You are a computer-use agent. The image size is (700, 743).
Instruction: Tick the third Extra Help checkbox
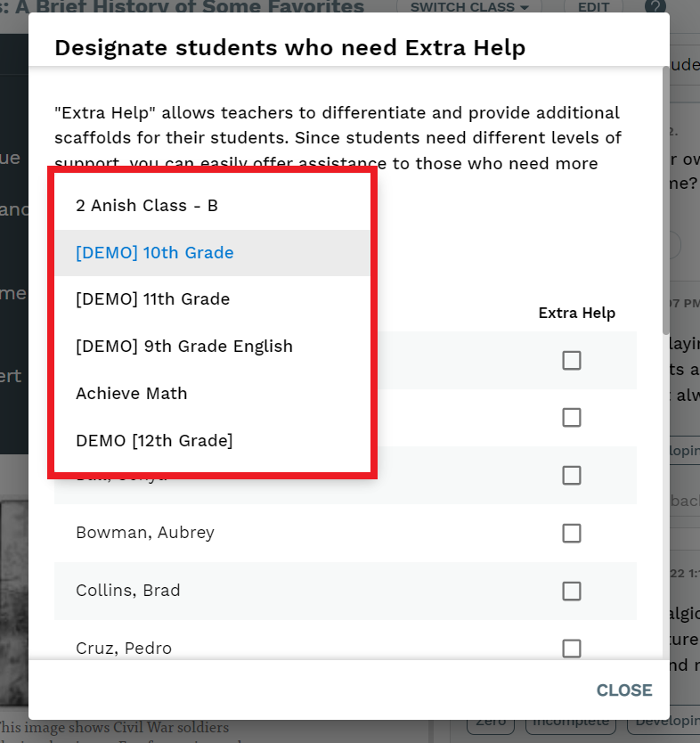pyautogui.click(x=572, y=475)
